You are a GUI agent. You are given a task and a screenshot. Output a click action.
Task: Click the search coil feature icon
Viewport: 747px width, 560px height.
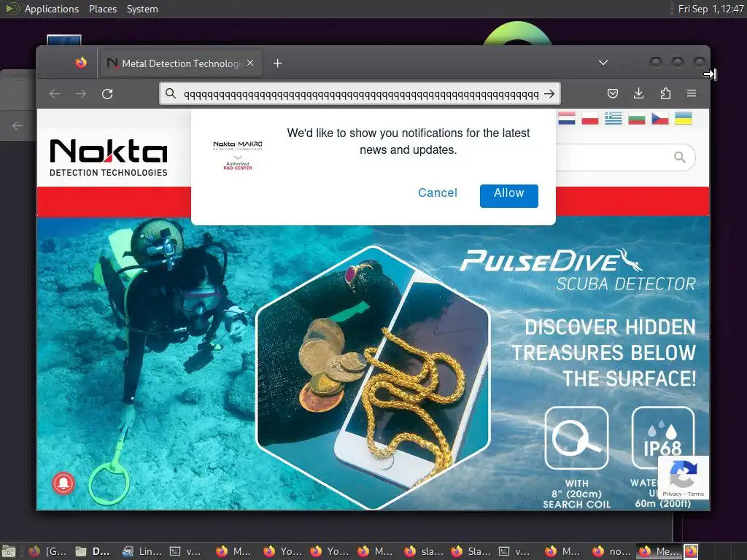tap(576, 438)
